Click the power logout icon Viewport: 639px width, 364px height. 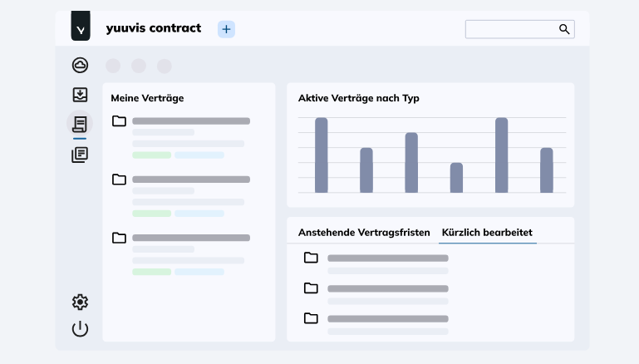(80, 328)
